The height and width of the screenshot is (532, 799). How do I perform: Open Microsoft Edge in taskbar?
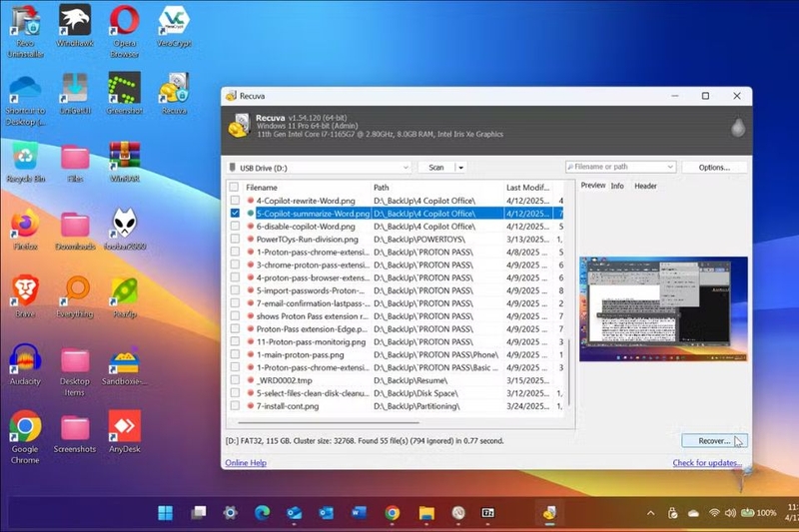point(262,513)
